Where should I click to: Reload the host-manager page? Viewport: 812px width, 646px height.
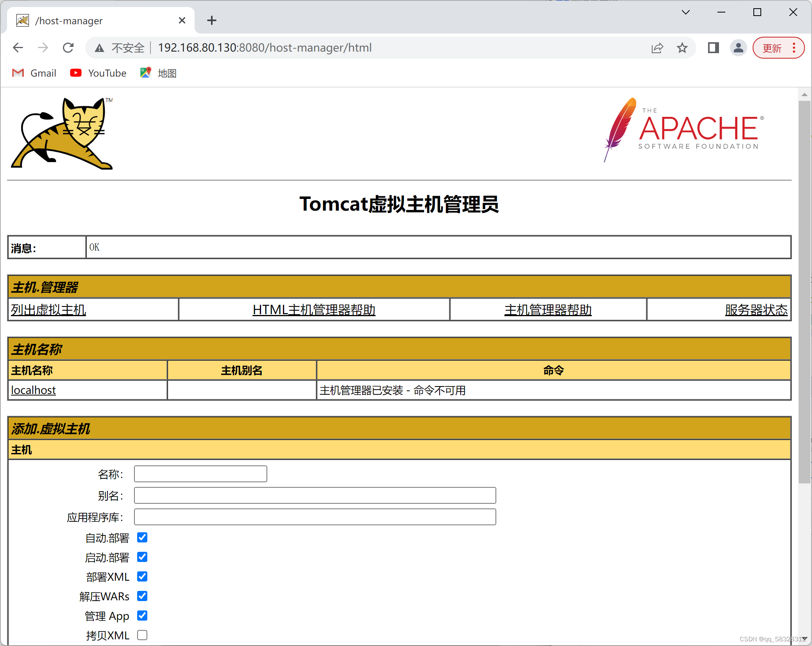(x=68, y=48)
